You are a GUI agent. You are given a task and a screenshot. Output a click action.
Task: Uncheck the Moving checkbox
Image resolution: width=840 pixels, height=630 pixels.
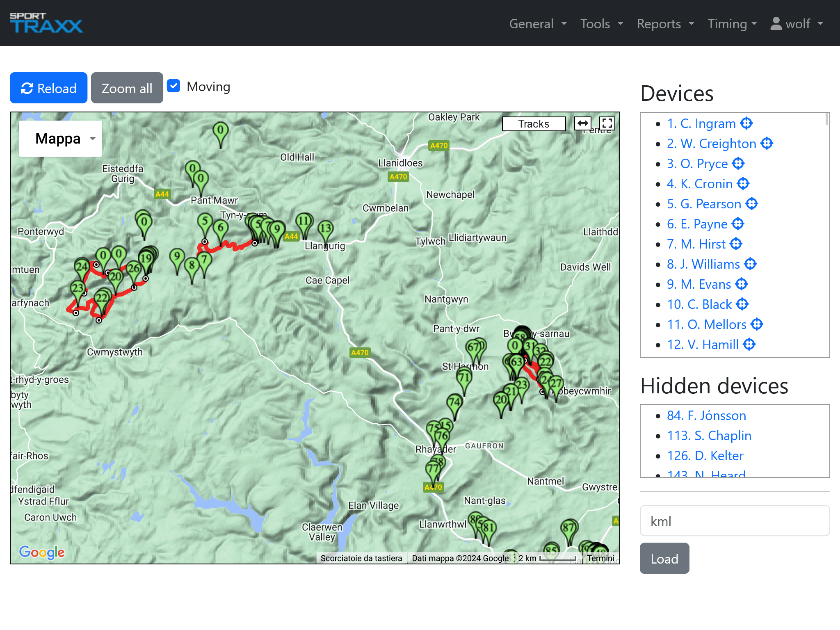174,86
